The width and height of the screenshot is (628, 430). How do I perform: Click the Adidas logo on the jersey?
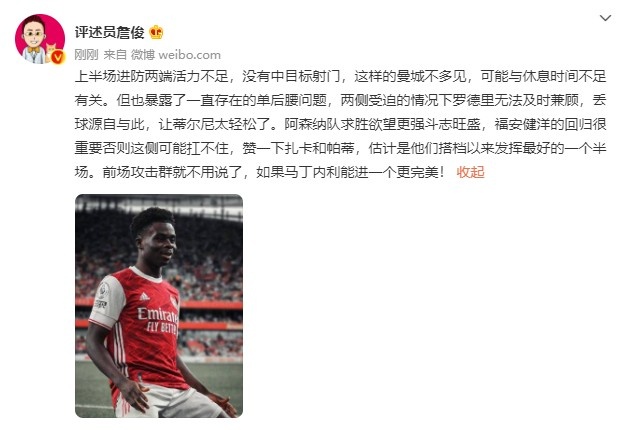pyautogui.click(x=144, y=297)
